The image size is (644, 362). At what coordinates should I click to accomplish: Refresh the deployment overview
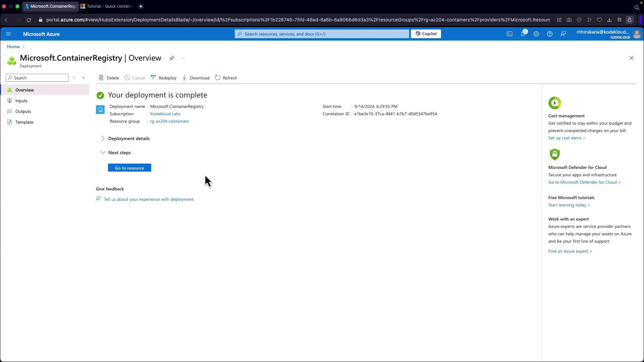tap(226, 78)
